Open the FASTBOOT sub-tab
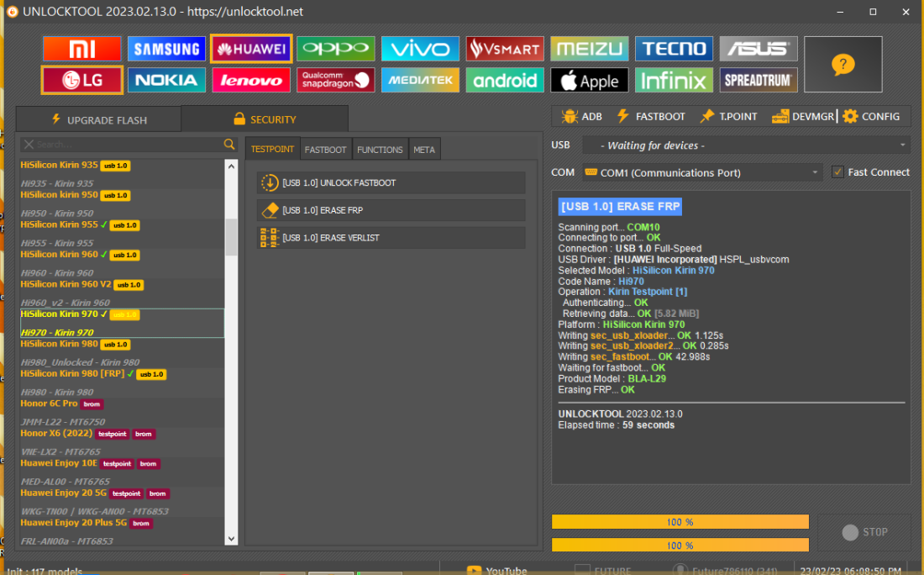The width and height of the screenshot is (924, 575). point(325,150)
